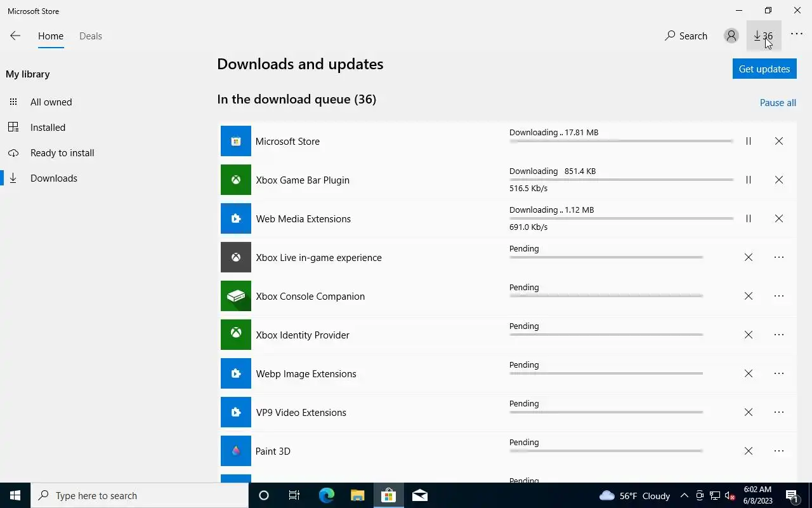Click the Web Media Extensions name
The height and width of the screenshot is (508, 812).
(x=303, y=218)
